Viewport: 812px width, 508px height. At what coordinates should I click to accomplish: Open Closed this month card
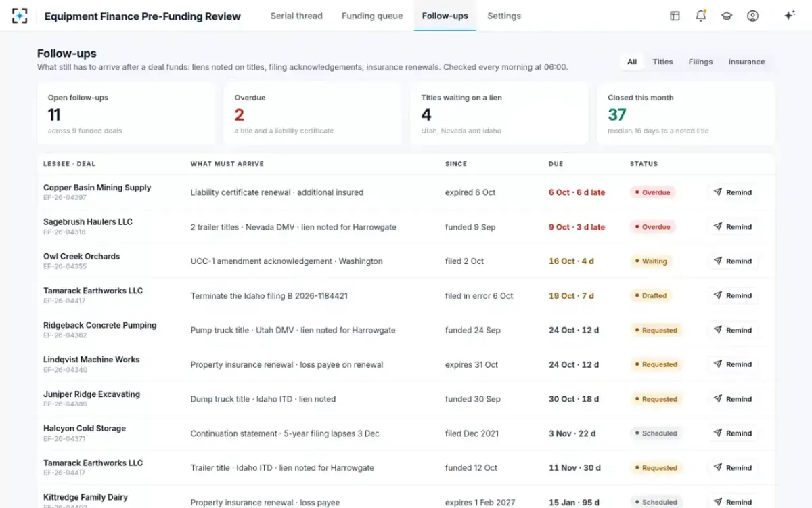click(x=686, y=113)
